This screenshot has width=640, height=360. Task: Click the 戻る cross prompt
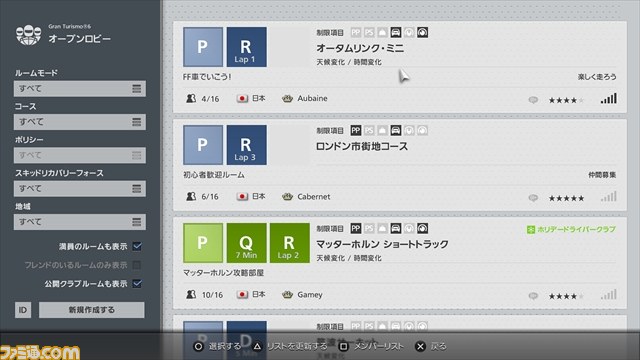click(x=431, y=347)
